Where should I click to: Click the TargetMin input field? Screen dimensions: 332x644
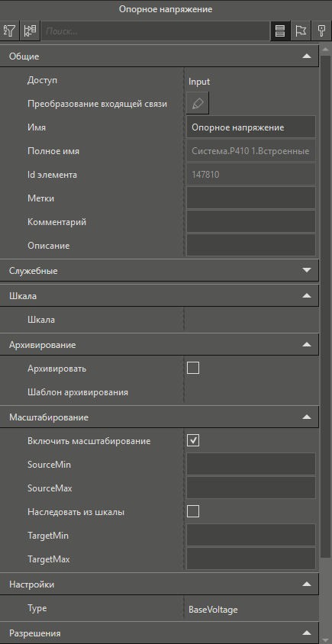pos(251,535)
